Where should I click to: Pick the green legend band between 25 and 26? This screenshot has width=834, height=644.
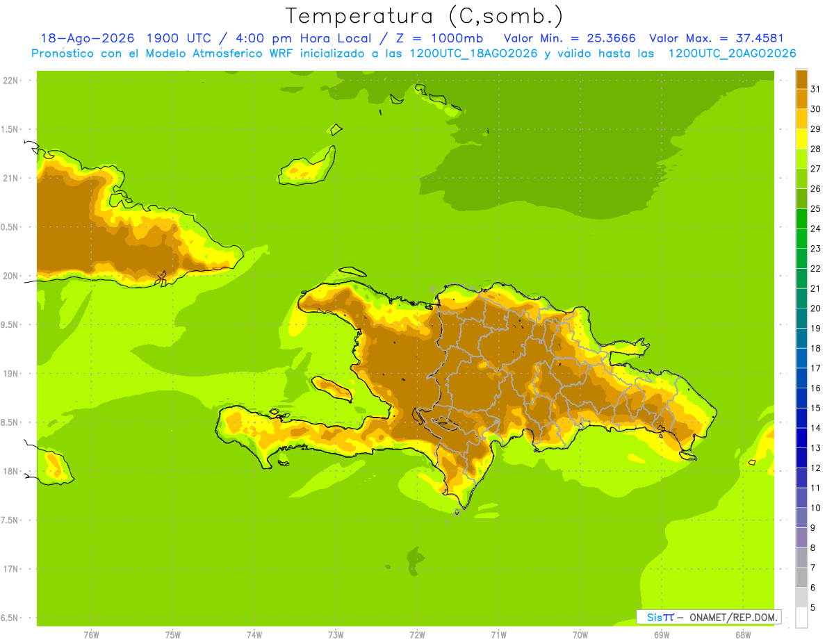pyautogui.click(x=801, y=199)
